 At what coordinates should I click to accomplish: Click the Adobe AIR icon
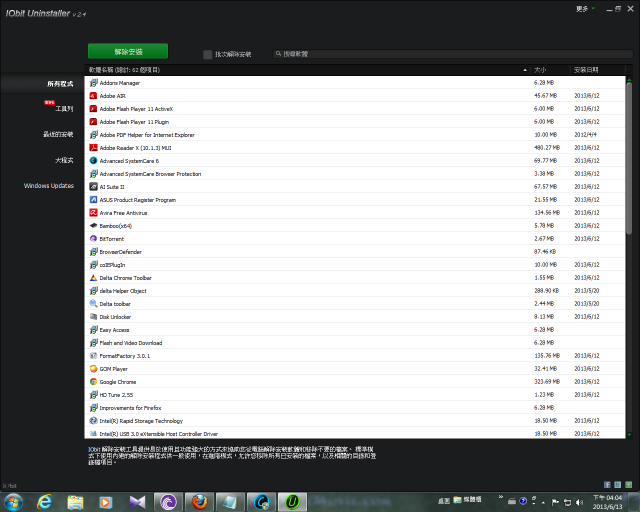click(x=93, y=96)
